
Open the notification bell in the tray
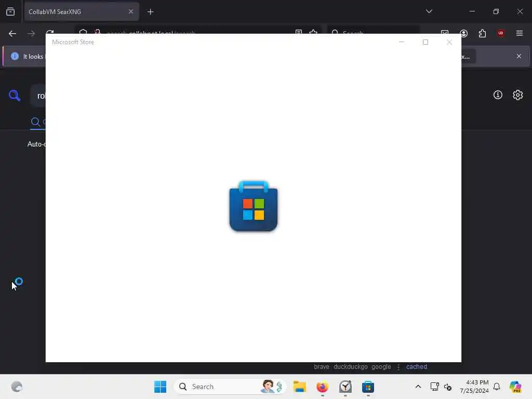497,387
